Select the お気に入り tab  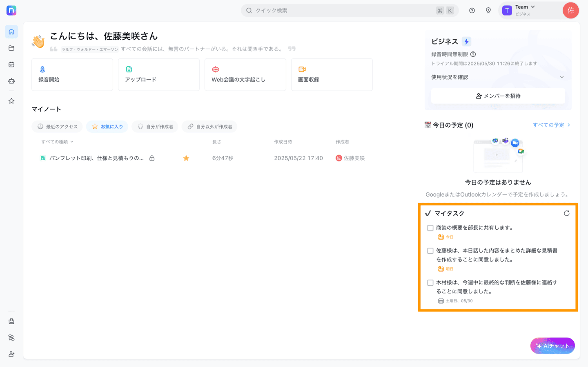[x=107, y=127]
